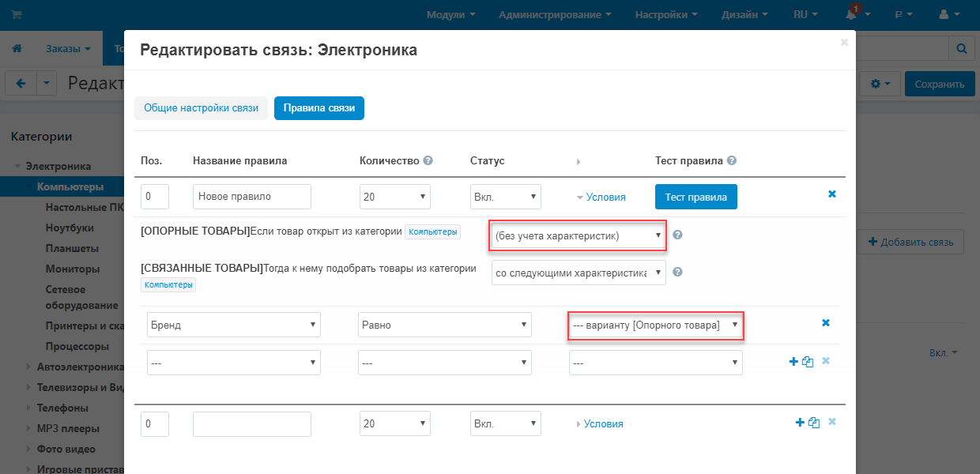Open the gear settings menu
This screenshot has width=980, height=474.
coord(880,84)
